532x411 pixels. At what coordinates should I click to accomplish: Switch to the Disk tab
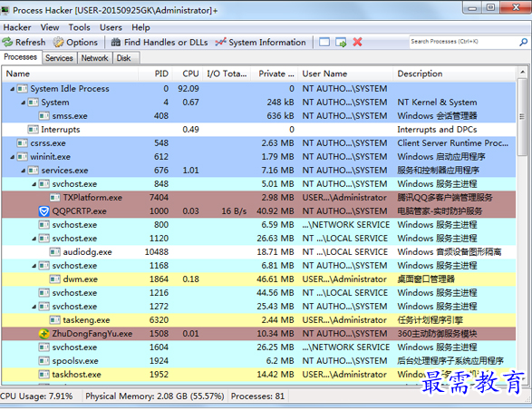(x=126, y=58)
